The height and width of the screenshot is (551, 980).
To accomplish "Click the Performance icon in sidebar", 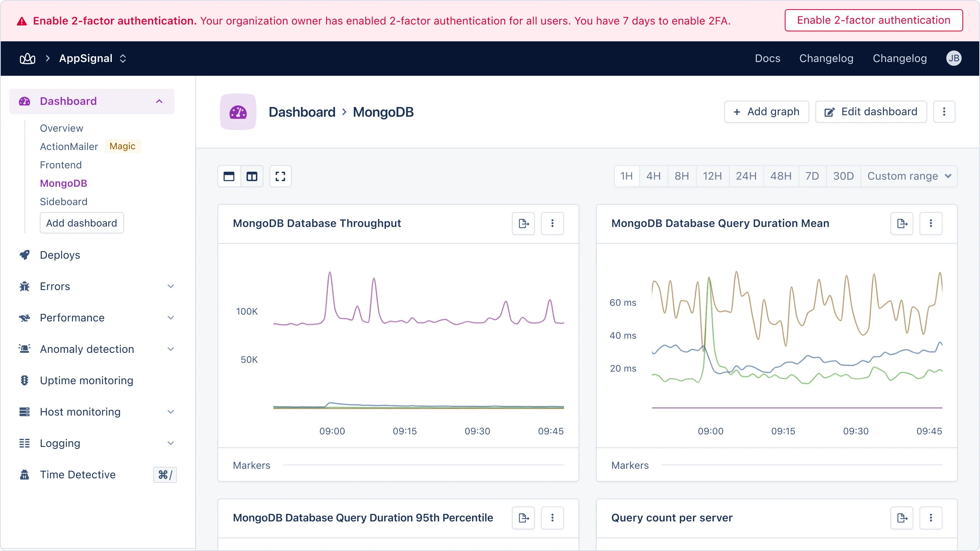I will point(24,318).
